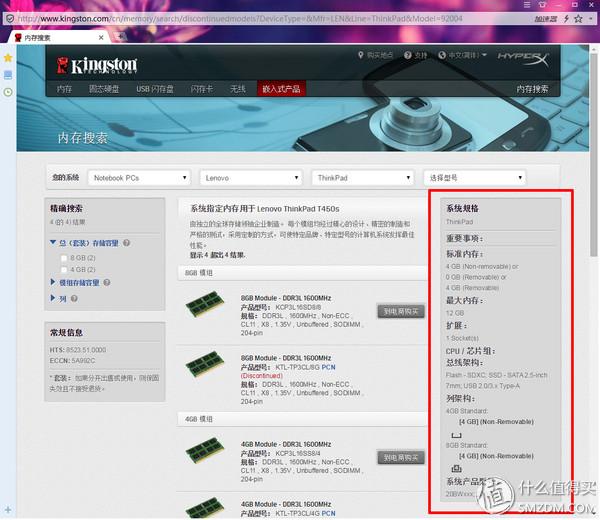
Task: Open history clock icon in sidebar
Action: pos(8,92)
